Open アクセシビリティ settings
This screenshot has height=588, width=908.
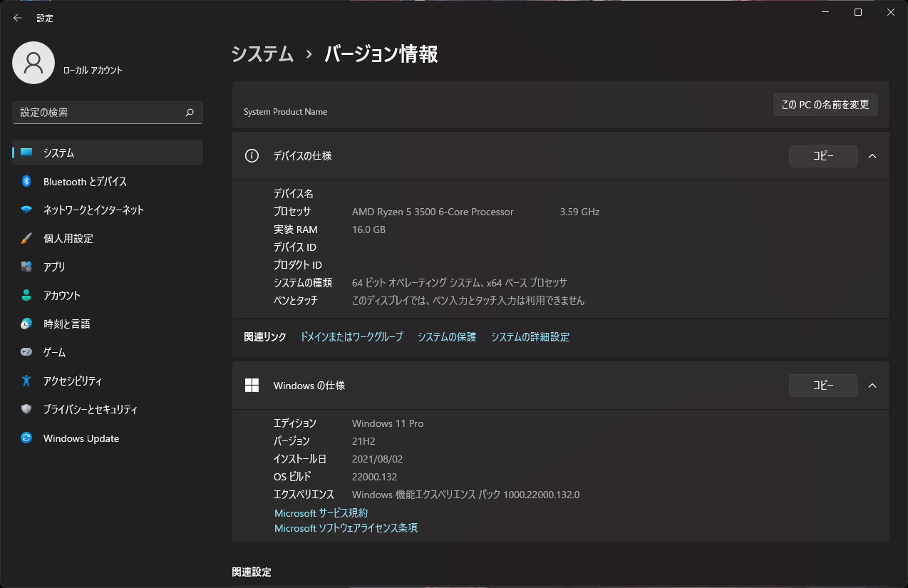108,381
